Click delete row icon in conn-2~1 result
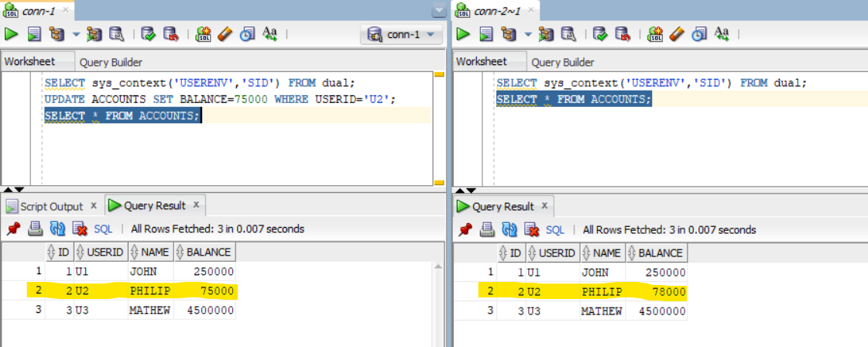 [x=531, y=229]
